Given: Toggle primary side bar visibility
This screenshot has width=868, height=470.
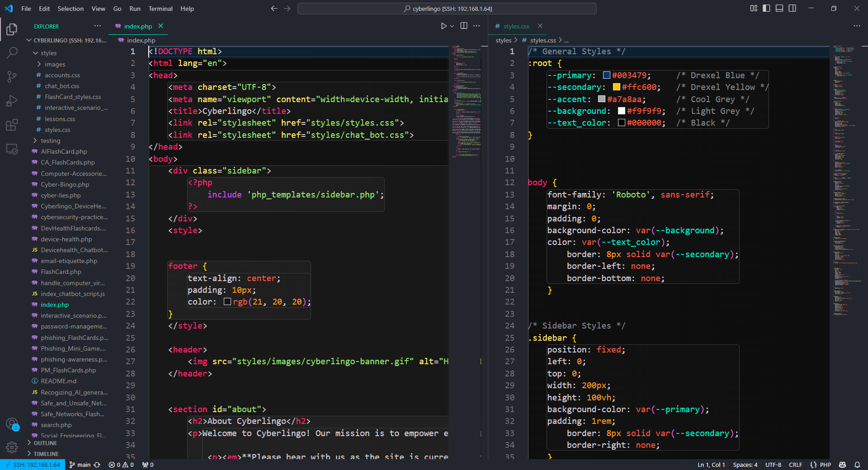Looking at the screenshot, I should point(766,8).
